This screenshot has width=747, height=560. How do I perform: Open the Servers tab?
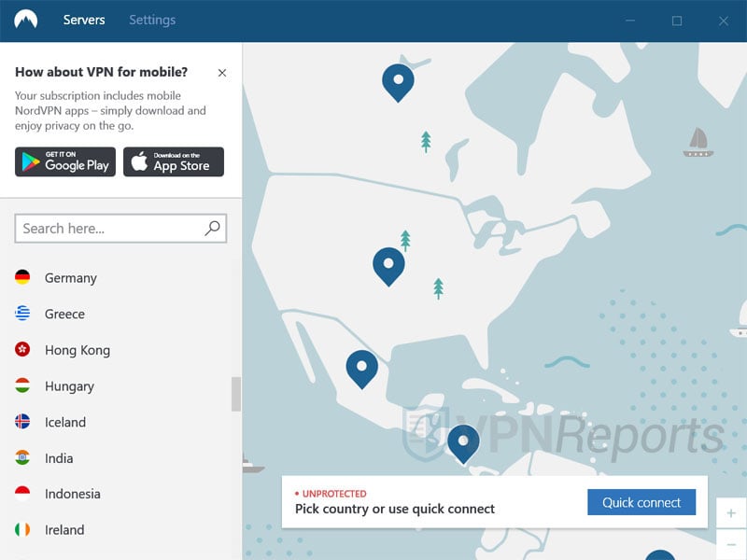[x=84, y=20]
